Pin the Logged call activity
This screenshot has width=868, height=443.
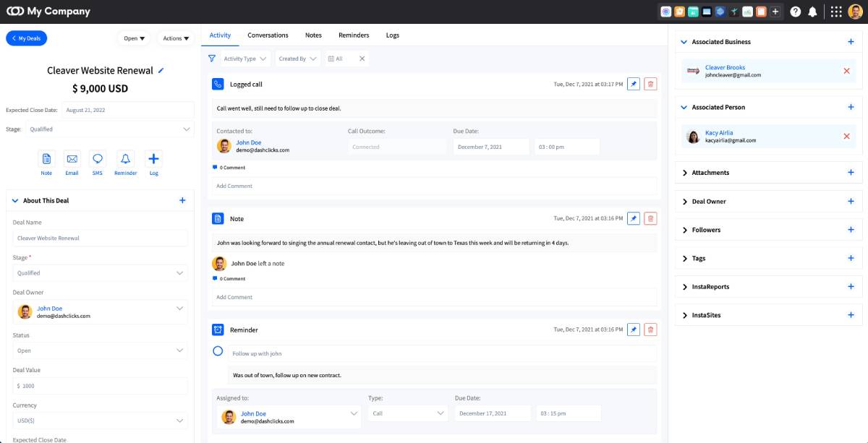coord(634,85)
